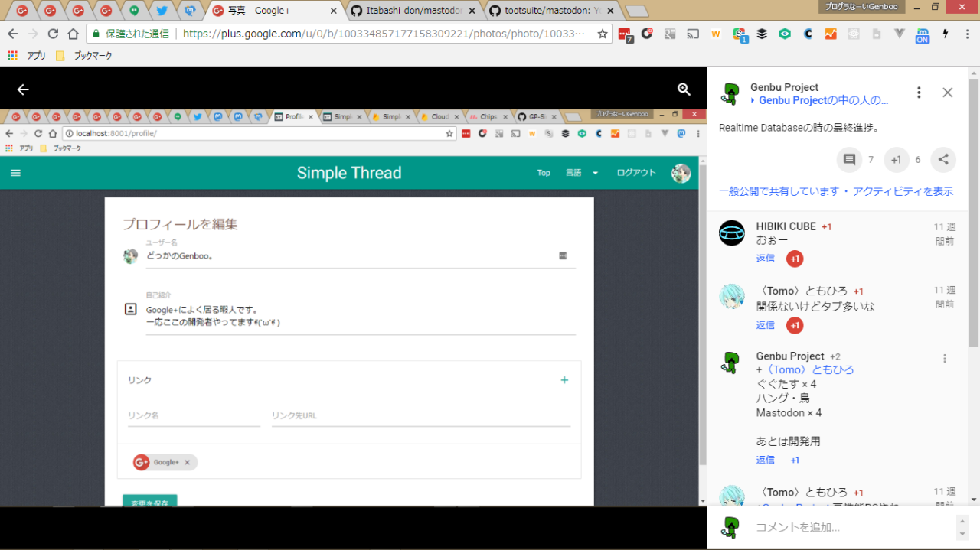Screen dimensions: 980x550
Task: Bookmark this page with the star icon
Action: click(603, 34)
